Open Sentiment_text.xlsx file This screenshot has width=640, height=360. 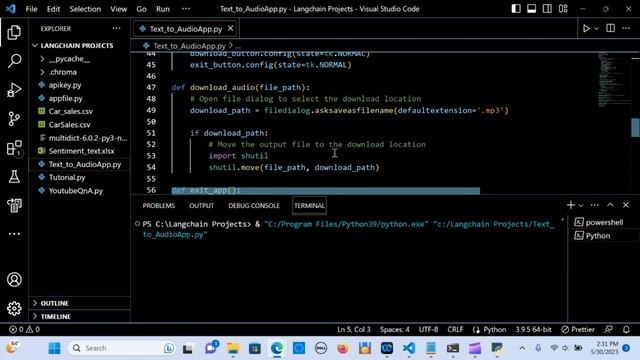coord(81,151)
